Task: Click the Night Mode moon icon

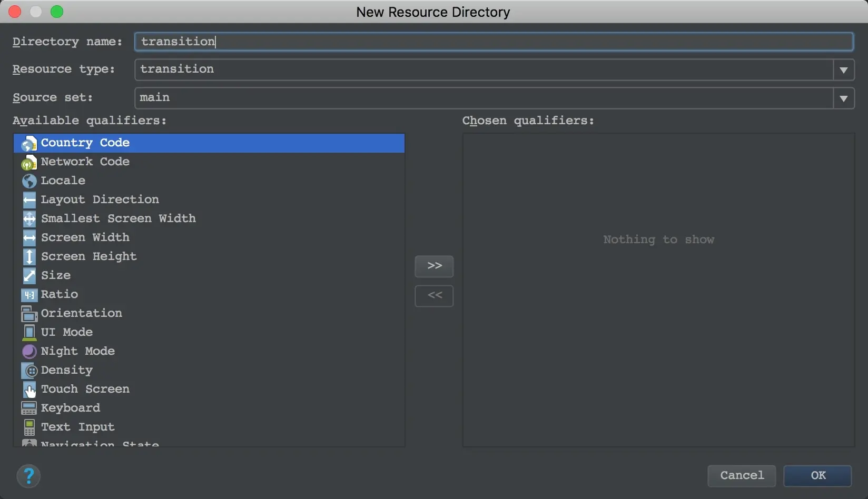Action: (x=29, y=352)
